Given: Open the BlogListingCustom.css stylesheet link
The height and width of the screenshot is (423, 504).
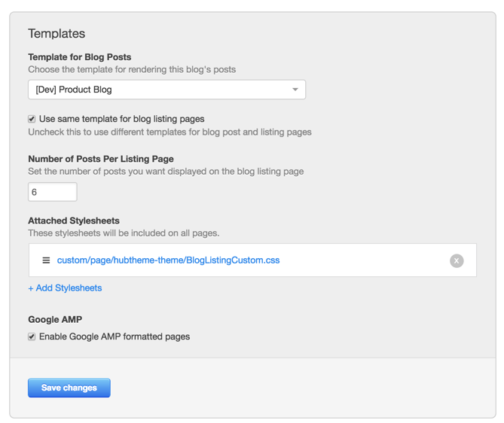Looking at the screenshot, I should [168, 260].
